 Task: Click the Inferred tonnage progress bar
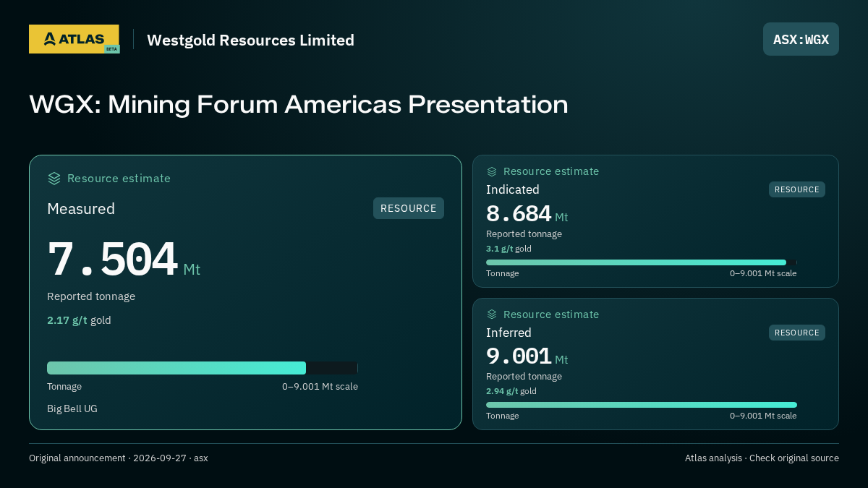[x=642, y=405]
